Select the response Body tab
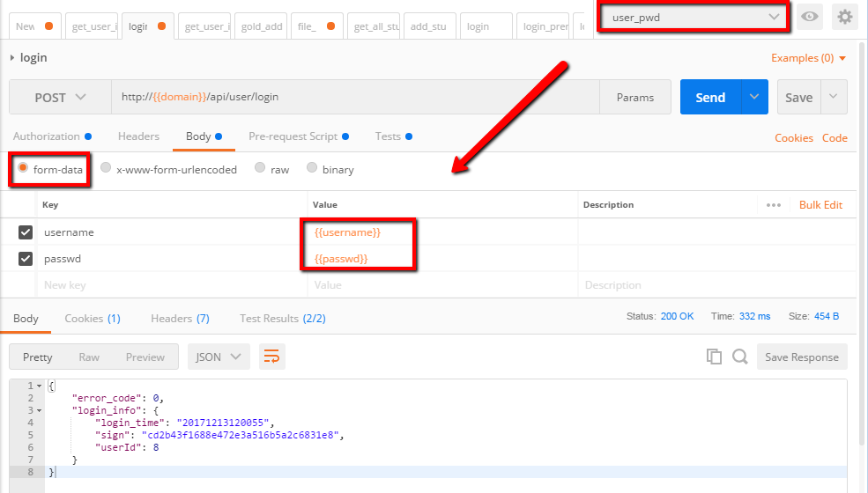Image resolution: width=868 pixels, height=493 pixels. tap(26, 318)
